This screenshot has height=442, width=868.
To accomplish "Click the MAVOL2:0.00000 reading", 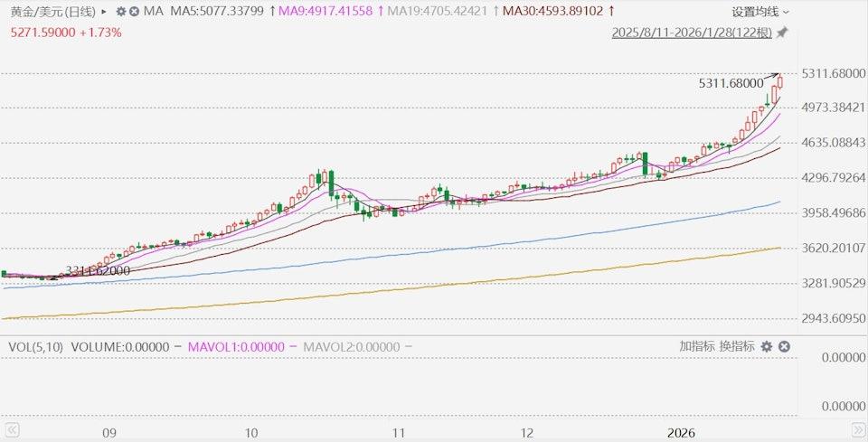I will (352, 347).
